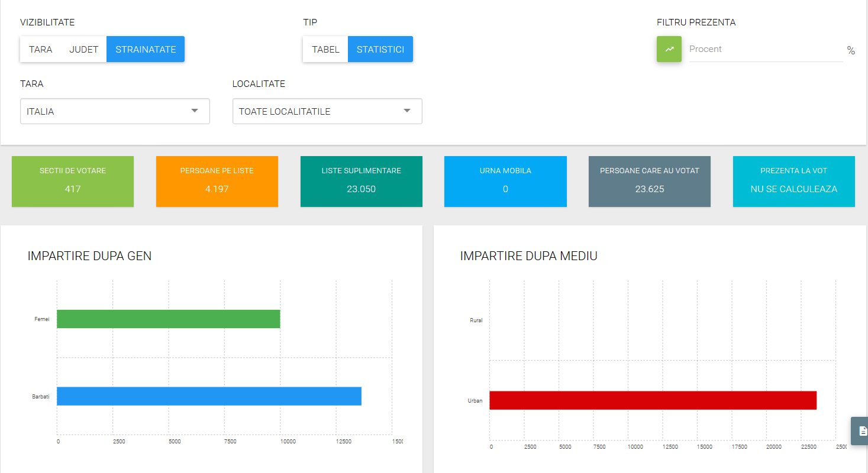Image resolution: width=868 pixels, height=473 pixels.
Task: Type in the Procent input field
Action: [x=765, y=49]
